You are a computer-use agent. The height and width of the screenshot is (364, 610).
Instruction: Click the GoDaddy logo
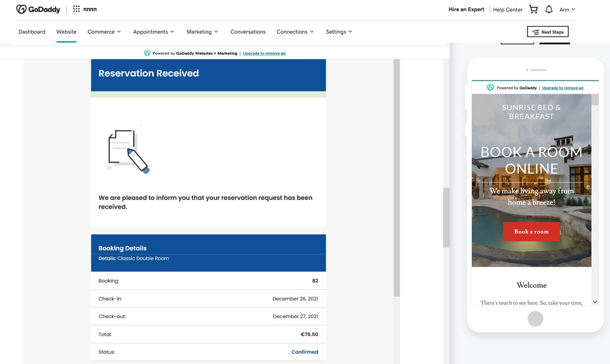point(38,9)
